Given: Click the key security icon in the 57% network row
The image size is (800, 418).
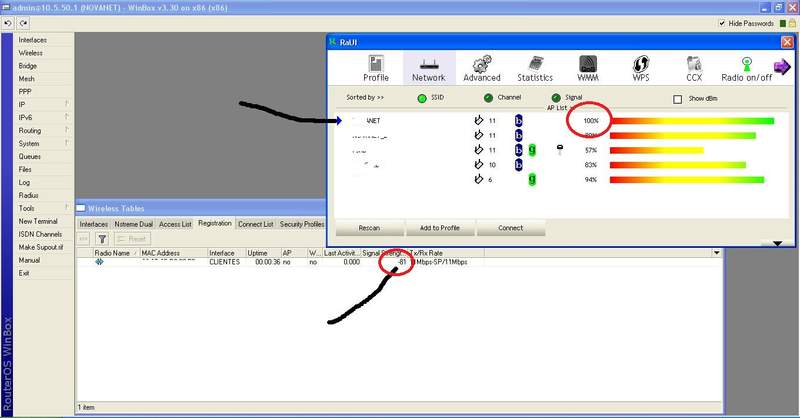Looking at the screenshot, I should click(560, 150).
